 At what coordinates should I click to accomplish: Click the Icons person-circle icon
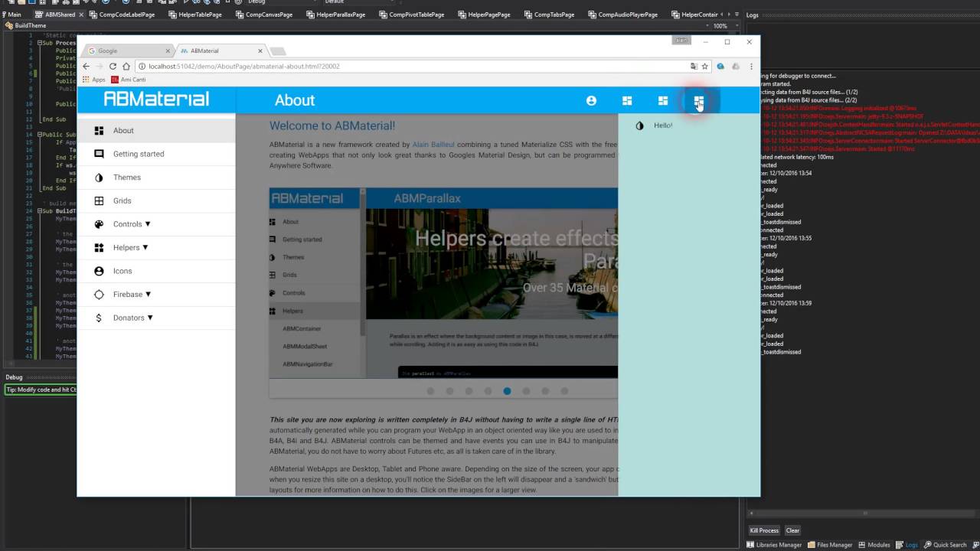(99, 271)
